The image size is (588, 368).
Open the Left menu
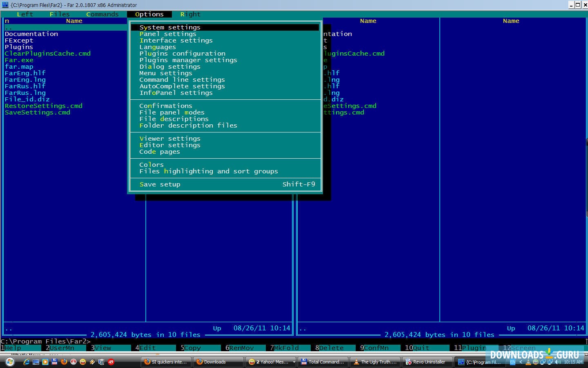click(25, 14)
